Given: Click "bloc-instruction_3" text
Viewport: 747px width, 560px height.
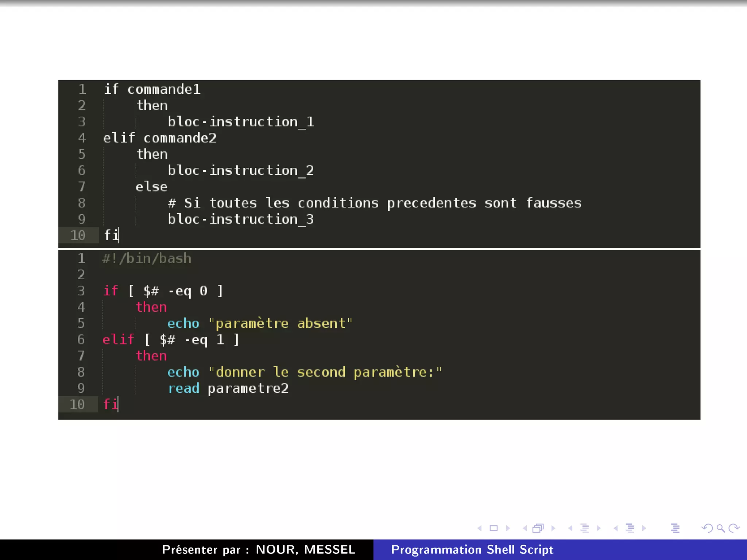Looking at the screenshot, I should pos(241,219).
